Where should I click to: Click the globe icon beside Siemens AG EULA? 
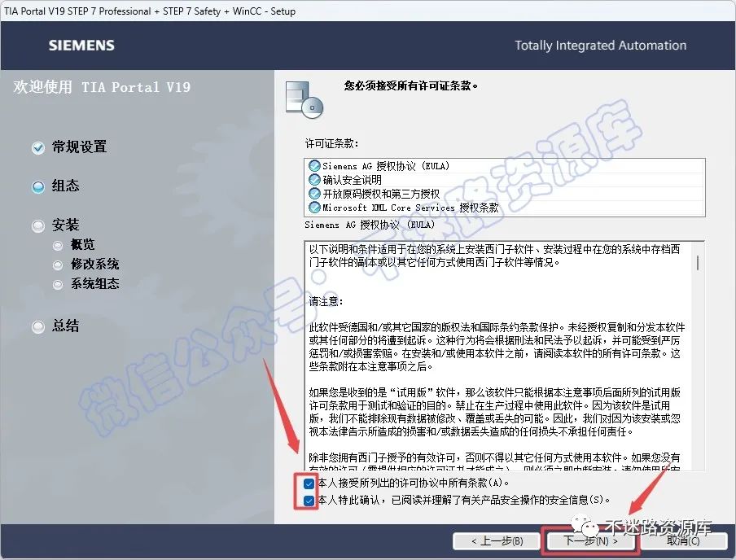(314, 166)
